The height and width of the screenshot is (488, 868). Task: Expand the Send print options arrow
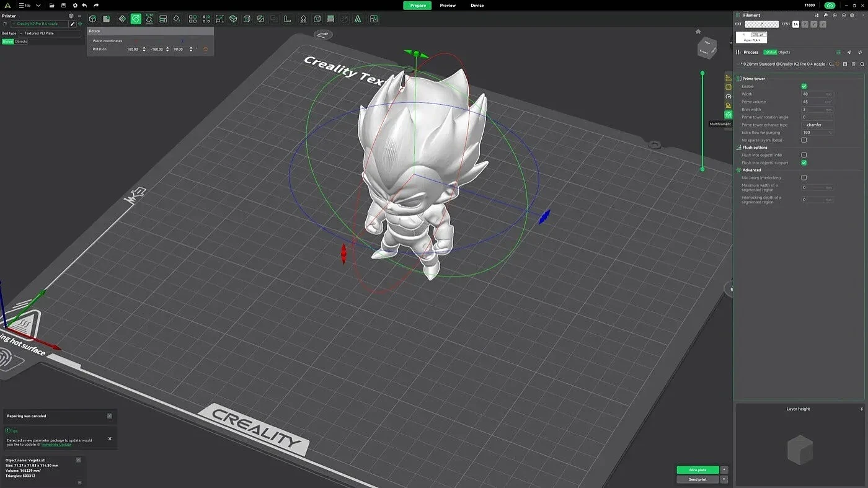point(724,479)
